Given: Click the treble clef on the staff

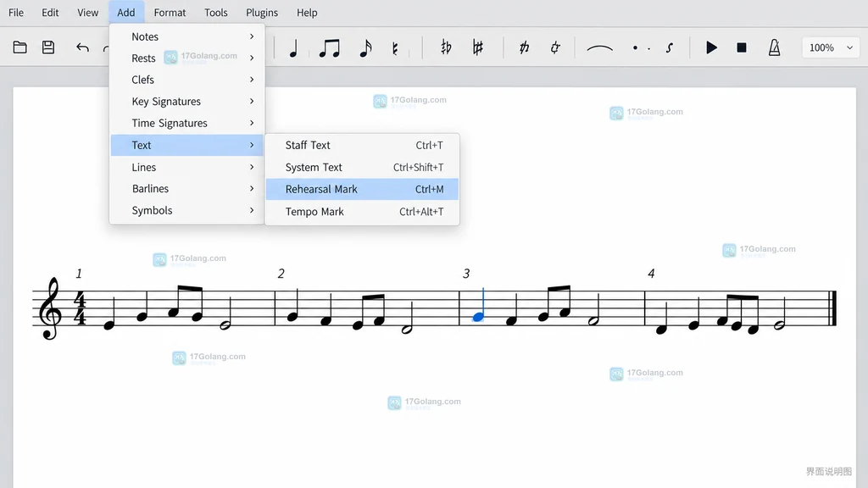Looking at the screenshot, I should [x=50, y=308].
